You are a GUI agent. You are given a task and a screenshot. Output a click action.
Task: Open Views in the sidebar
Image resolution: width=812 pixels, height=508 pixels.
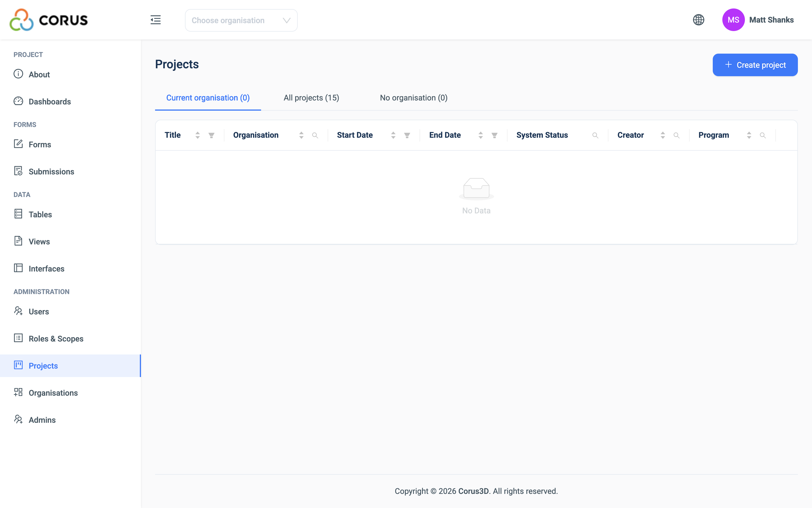tap(70, 242)
